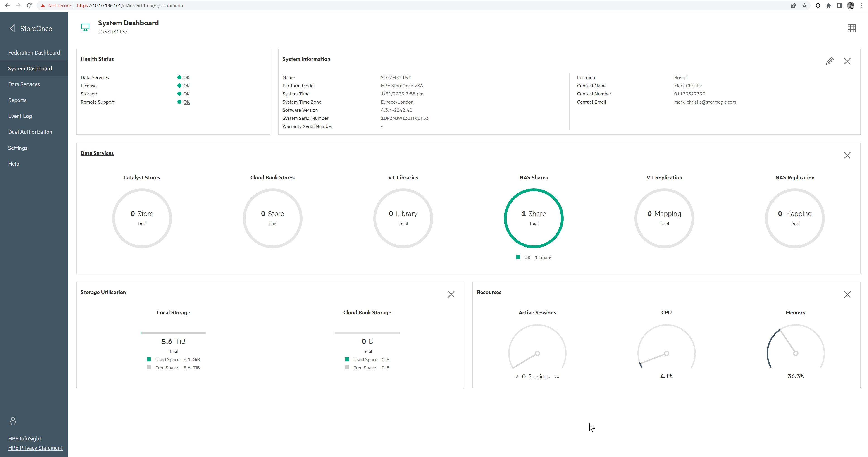Open the browser extensions puzzle icon
This screenshot has width=868, height=457.
coord(829,5)
